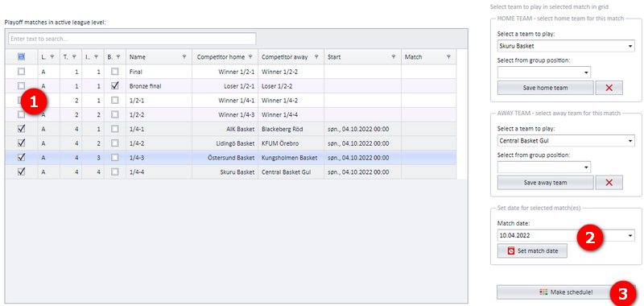Uncheck selection checkbox for 1/4-3 row
644x306 pixels.
(x=22, y=158)
